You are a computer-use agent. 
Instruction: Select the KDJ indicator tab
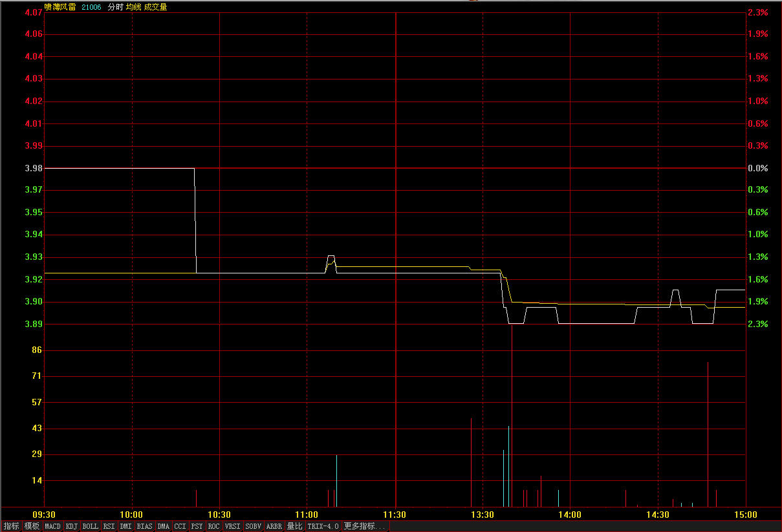[x=72, y=526]
